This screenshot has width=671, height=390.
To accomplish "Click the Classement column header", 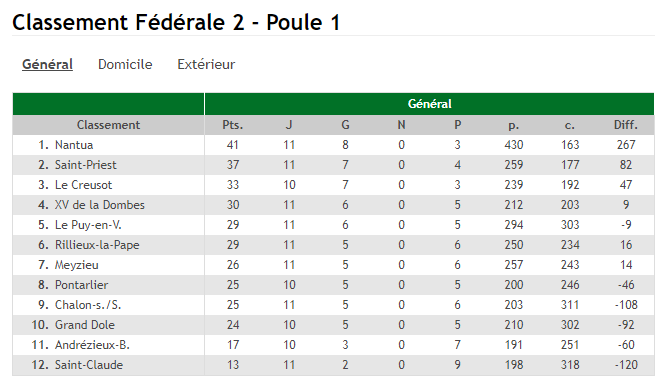I will [108, 125].
